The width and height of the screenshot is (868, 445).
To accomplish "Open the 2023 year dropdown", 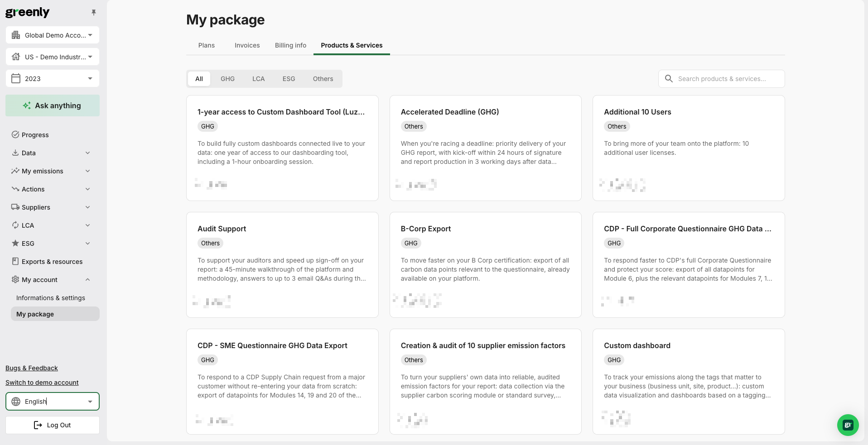I will [53, 78].
